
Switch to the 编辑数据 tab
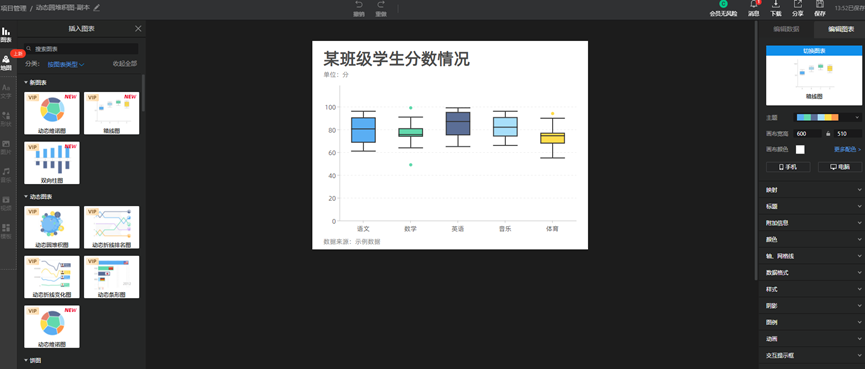pyautogui.click(x=786, y=29)
